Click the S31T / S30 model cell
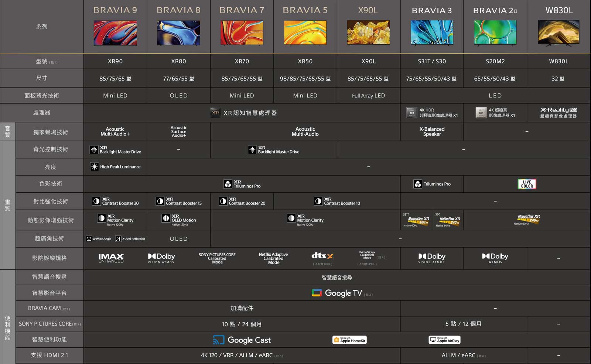591x364 pixels. pos(432,61)
